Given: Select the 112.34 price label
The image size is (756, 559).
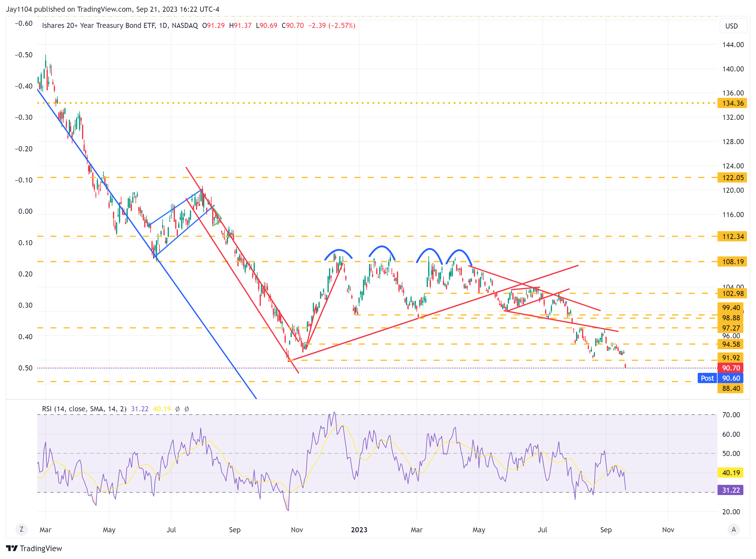Looking at the screenshot, I should pos(732,237).
